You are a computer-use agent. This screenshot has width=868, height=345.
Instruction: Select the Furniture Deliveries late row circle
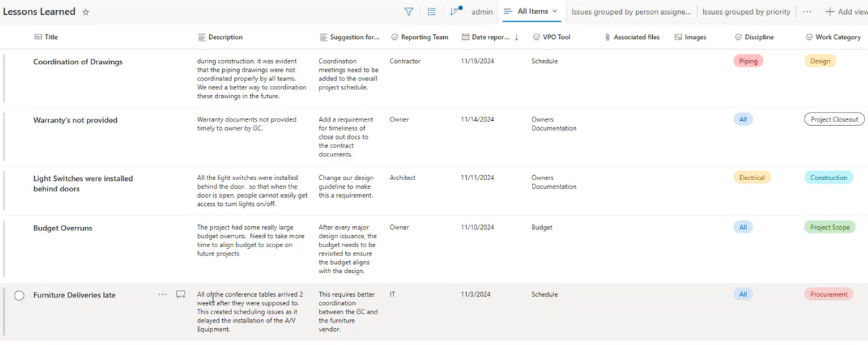20,295
